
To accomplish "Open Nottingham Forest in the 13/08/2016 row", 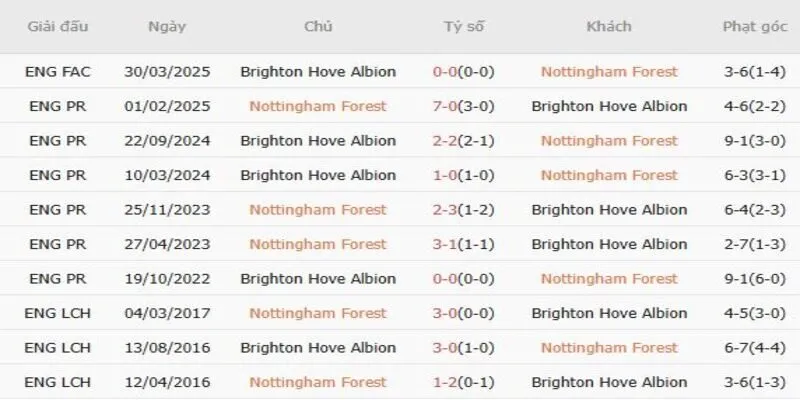I will click(x=609, y=348).
